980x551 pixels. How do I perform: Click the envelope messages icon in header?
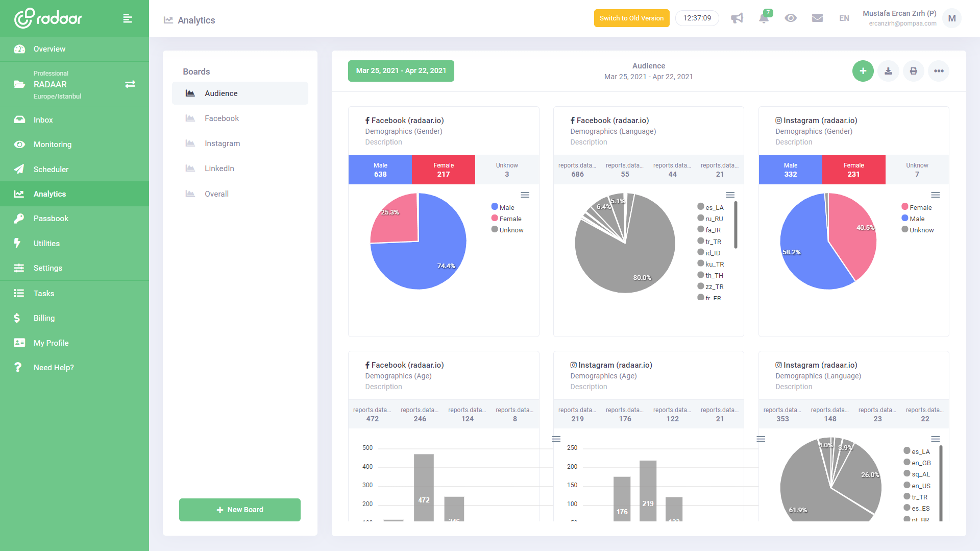817,18
